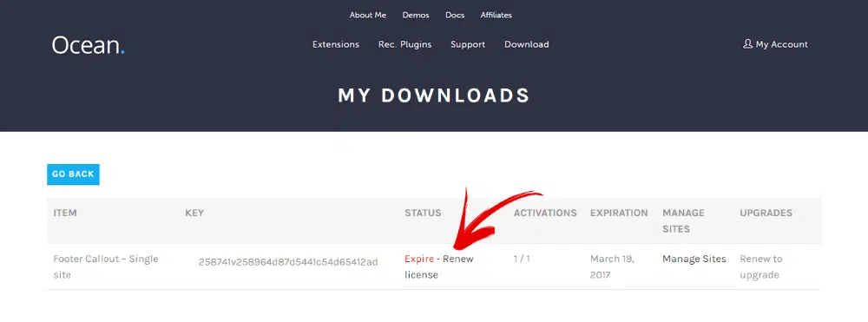Click the Renew to upgrade link
Viewport: 868px width, 322px height.
point(761,266)
